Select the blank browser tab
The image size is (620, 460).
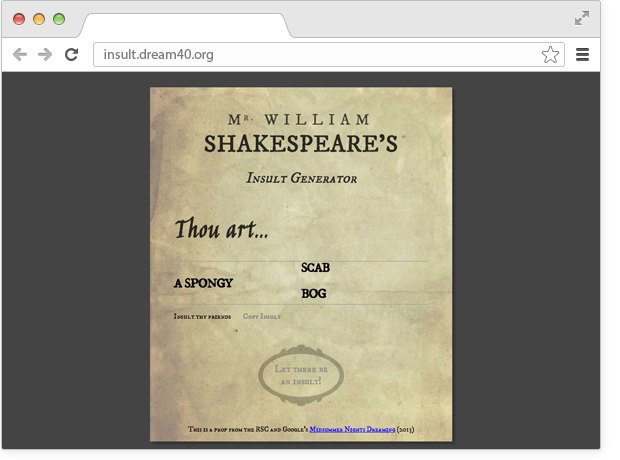[x=185, y=23]
